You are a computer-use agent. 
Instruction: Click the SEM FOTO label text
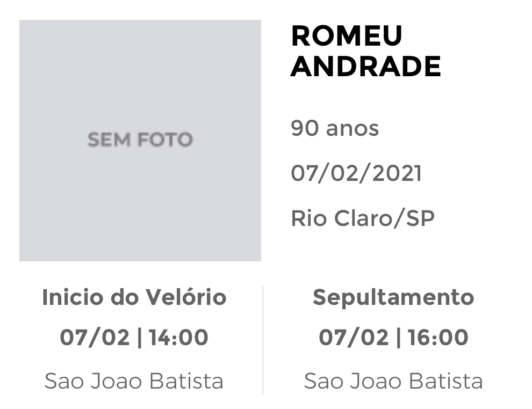coord(140,139)
